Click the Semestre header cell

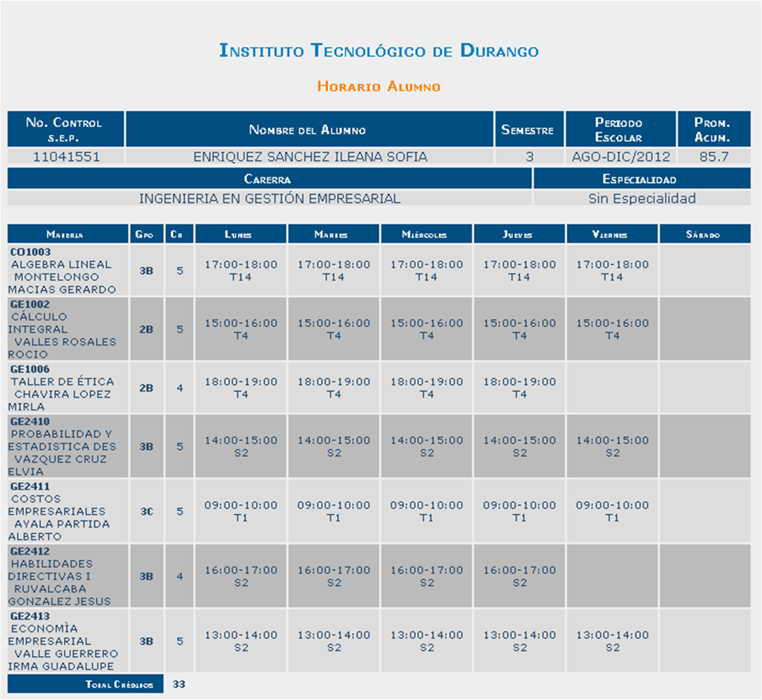[x=529, y=129]
